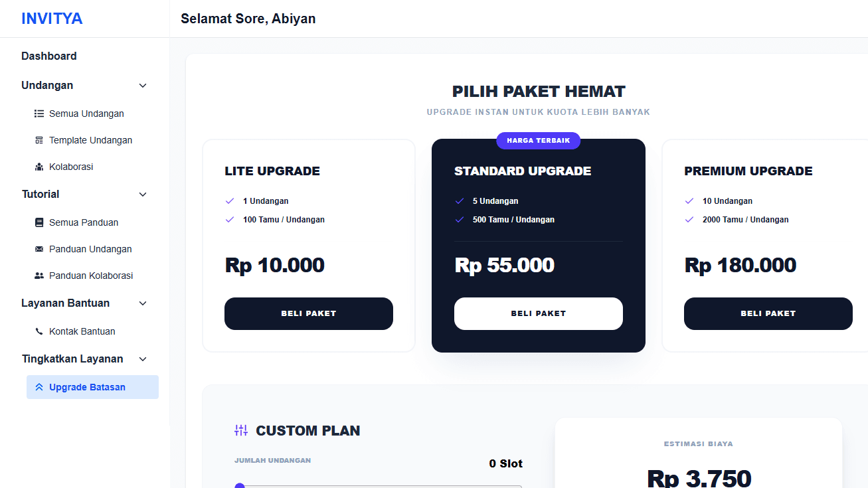
Task: Tap the phone icon beside Kontak Bantuan
Action: [x=39, y=331]
